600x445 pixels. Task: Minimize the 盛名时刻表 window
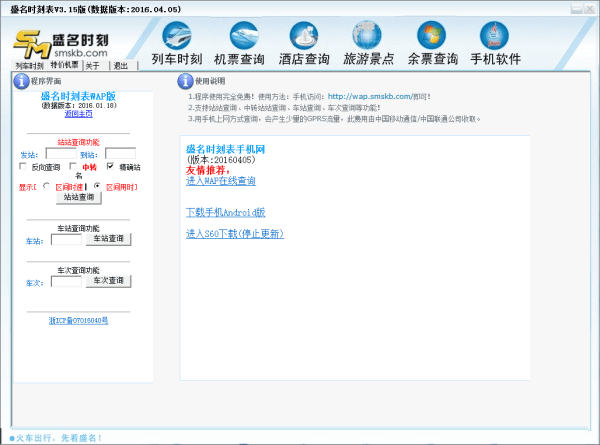(577, 9)
